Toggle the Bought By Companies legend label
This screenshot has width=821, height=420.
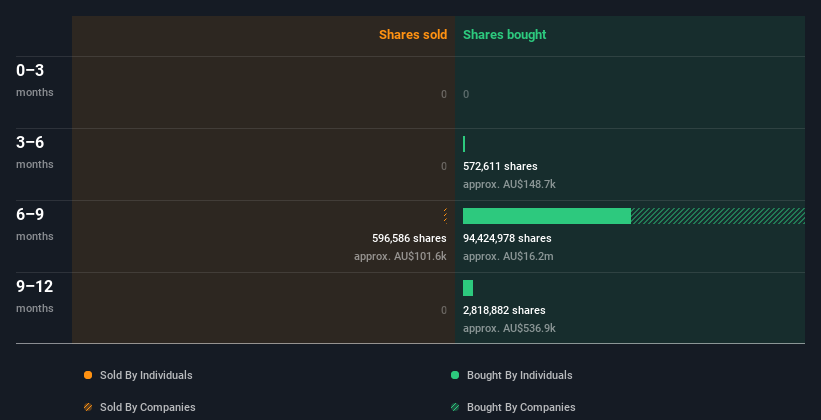tap(521, 407)
